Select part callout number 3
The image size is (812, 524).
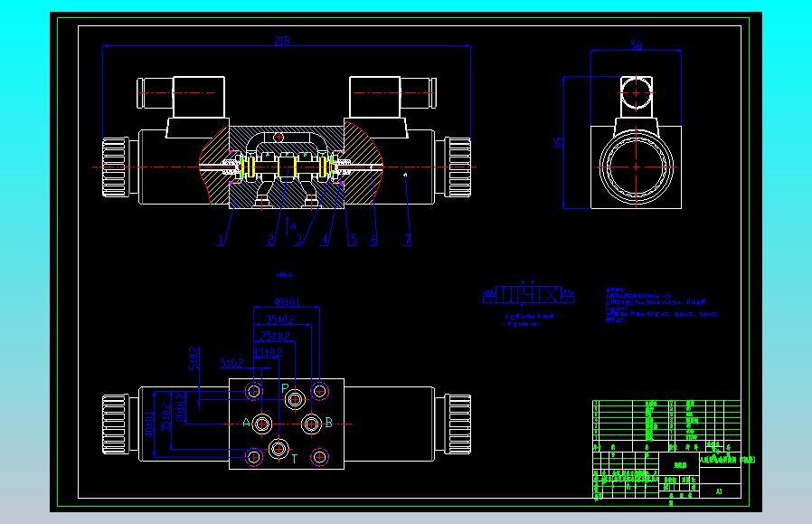click(x=298, y=240)
